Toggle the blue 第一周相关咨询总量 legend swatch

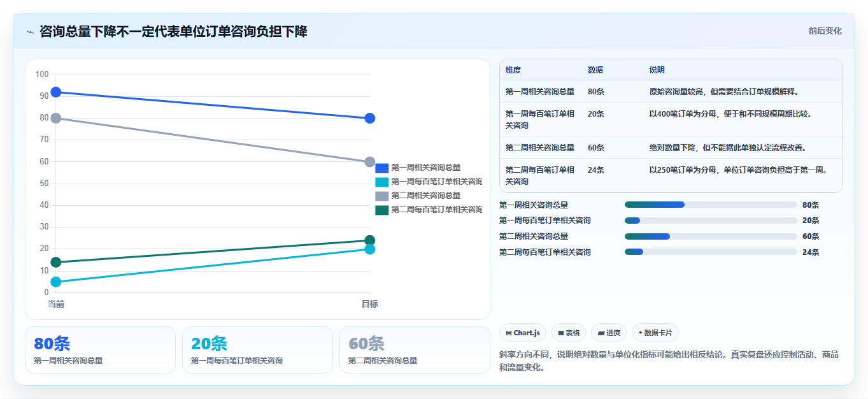point(381,168)
